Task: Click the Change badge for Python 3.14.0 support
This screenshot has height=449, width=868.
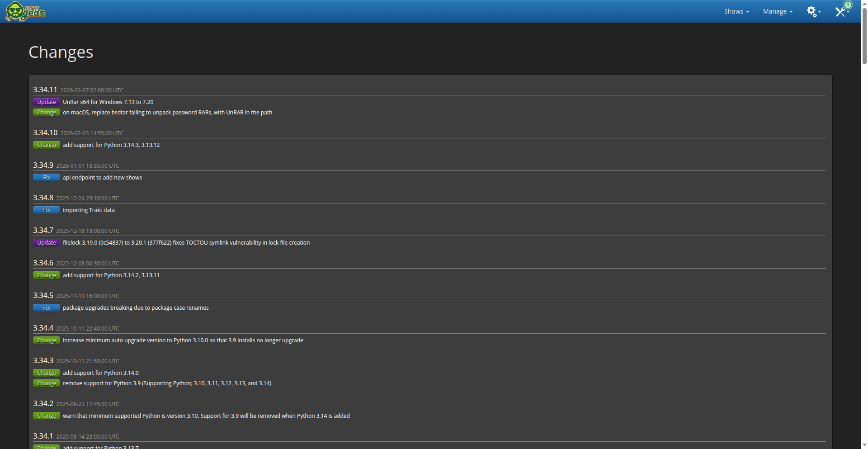Action: click(47, 373)
